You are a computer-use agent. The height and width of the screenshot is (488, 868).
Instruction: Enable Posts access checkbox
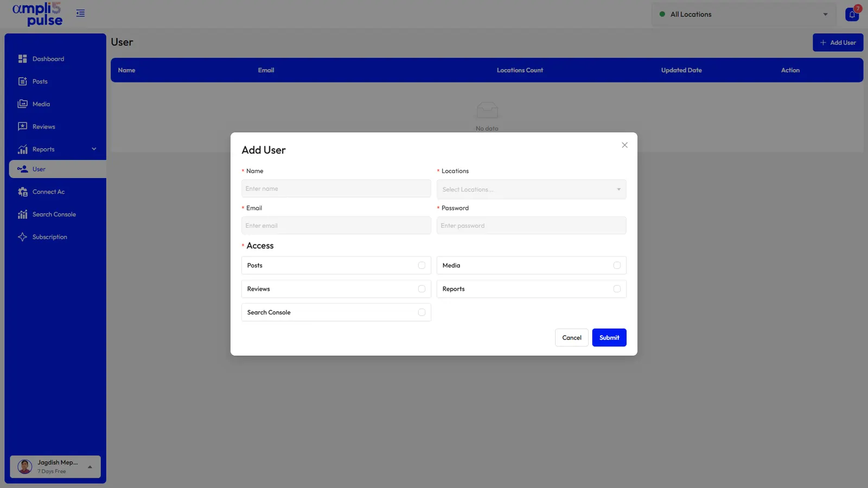422,265
